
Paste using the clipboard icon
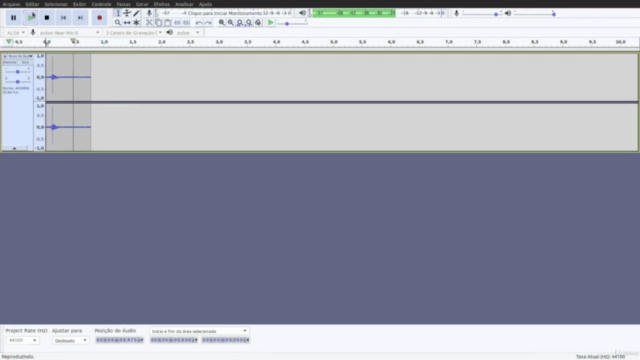(167, 23)
